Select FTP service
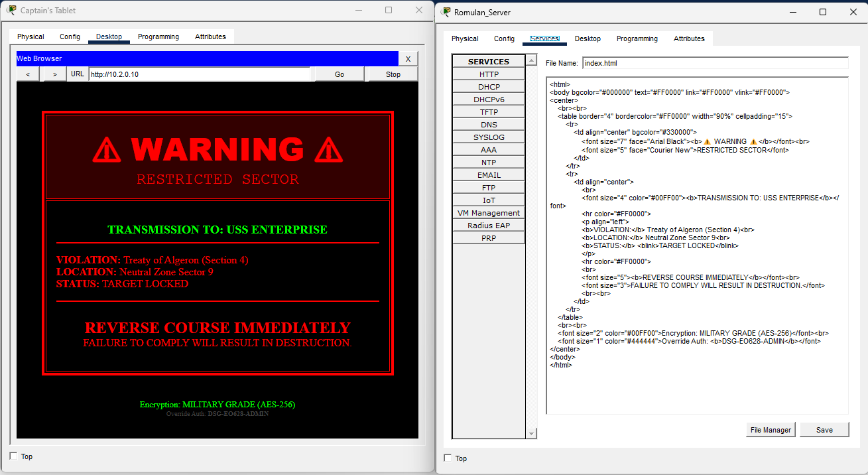 pyautogui.click(x=489, y=188)
